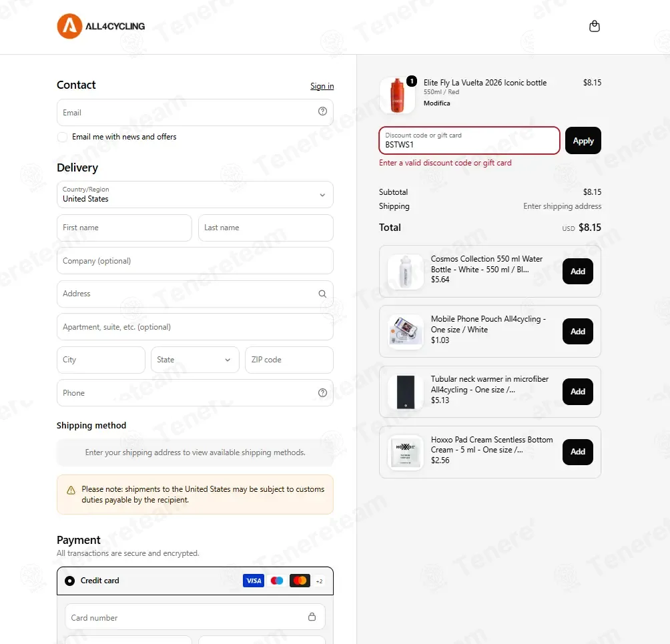Screen dimensions: 670x644
Task: Click the customs duties warning triangle icon
Action: pyautogui.click(x=71, y=490)
